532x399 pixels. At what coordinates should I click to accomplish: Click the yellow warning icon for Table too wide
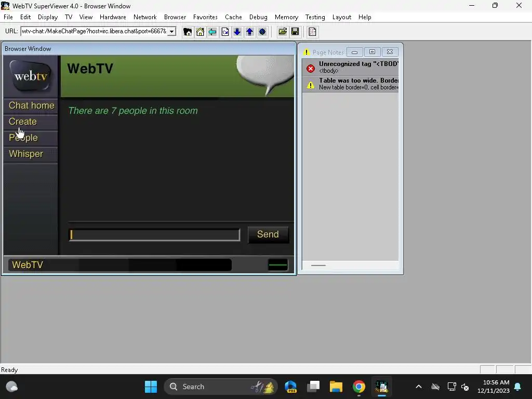(x=311, y=85)
